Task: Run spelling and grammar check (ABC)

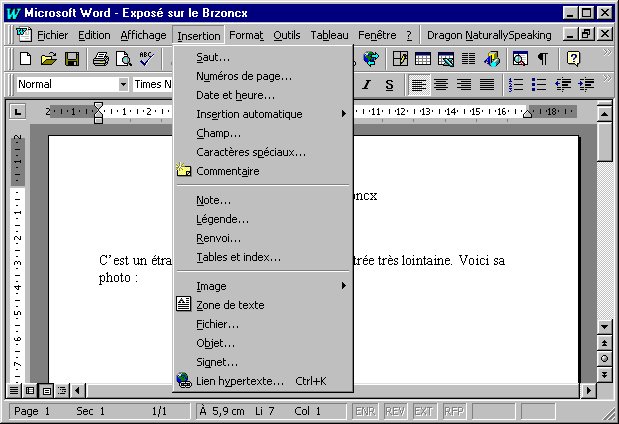Action: [146, 59]
